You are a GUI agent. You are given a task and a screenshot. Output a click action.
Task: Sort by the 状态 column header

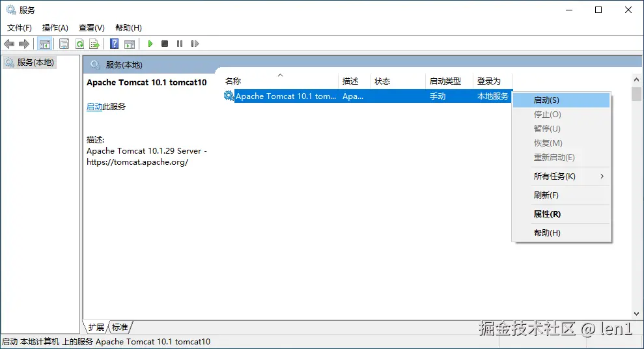coord(398,81)
